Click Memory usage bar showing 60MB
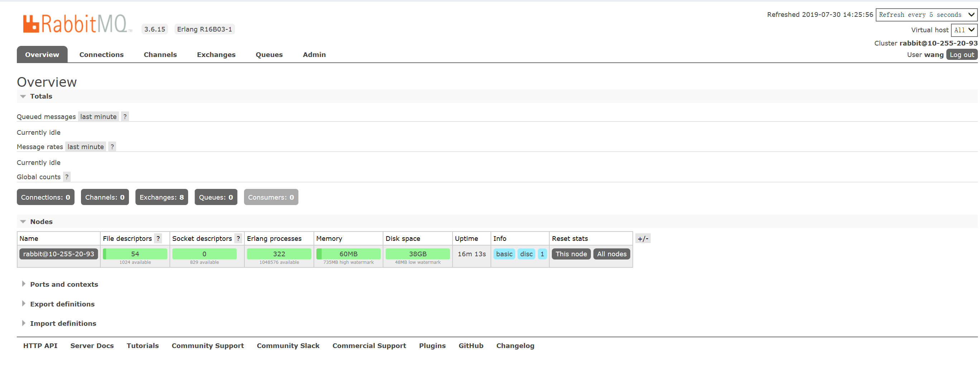This screenshot has width=980, height=376. click(349, 254)
